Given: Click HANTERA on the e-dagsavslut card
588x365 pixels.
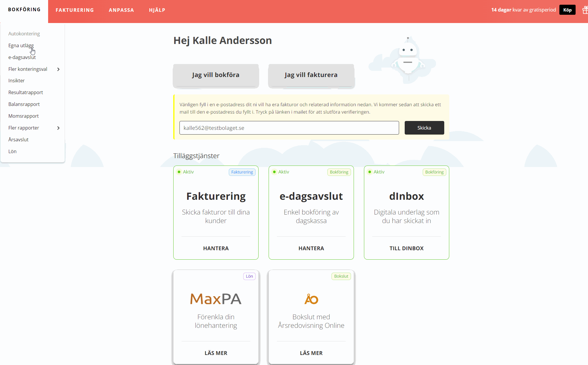Looking at the screenshot, I should pos(311,248).
